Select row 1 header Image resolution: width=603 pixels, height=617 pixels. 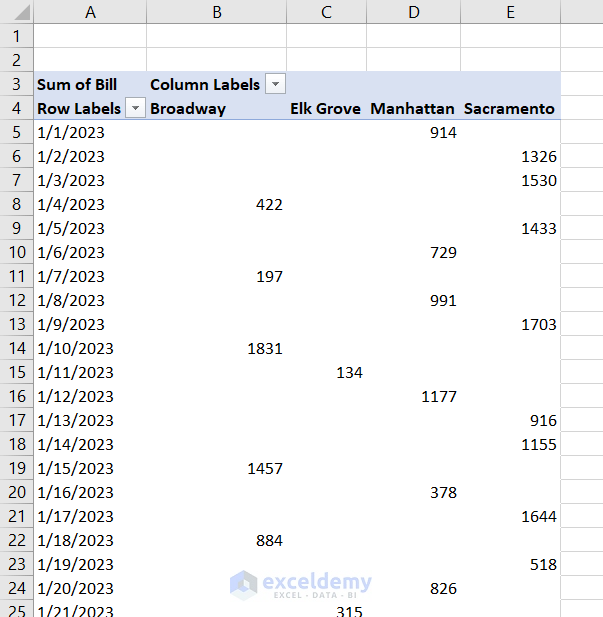click(x=17, y=36)
